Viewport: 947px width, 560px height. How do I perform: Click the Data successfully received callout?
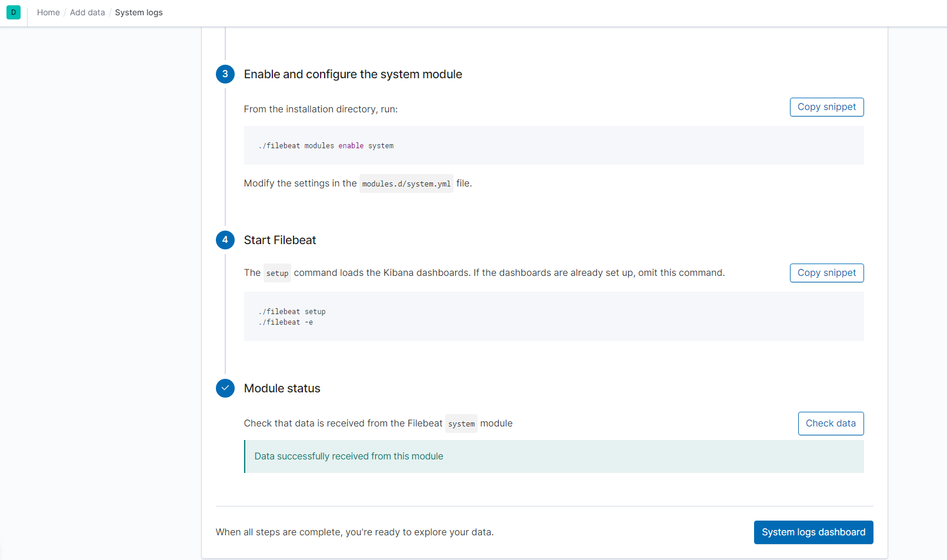pyautogui.click(x=553, y=456)
